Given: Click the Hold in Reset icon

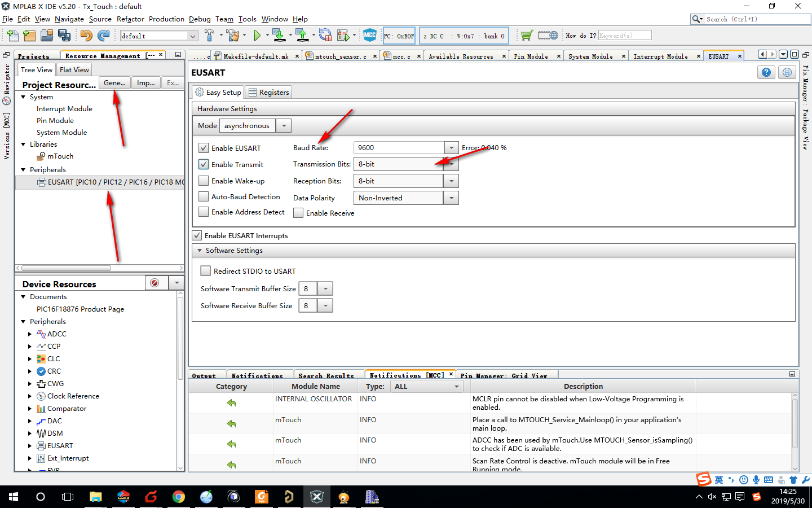Looking at the screenshot, I should pos(325,36).
